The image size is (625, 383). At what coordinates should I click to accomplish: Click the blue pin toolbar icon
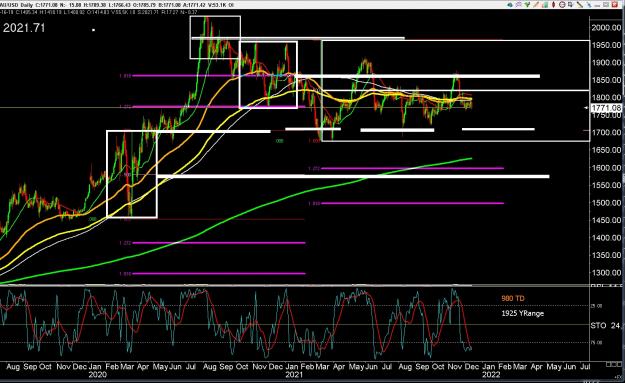click(590, 5)
